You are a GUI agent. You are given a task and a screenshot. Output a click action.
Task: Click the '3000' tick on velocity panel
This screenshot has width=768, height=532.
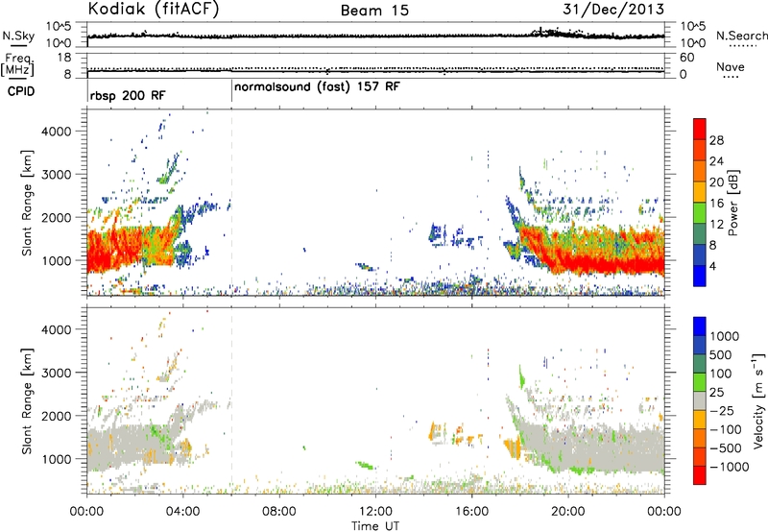57,373
